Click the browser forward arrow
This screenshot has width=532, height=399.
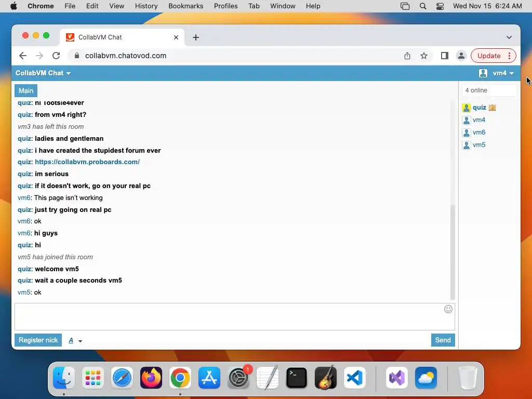coord(39,56)
